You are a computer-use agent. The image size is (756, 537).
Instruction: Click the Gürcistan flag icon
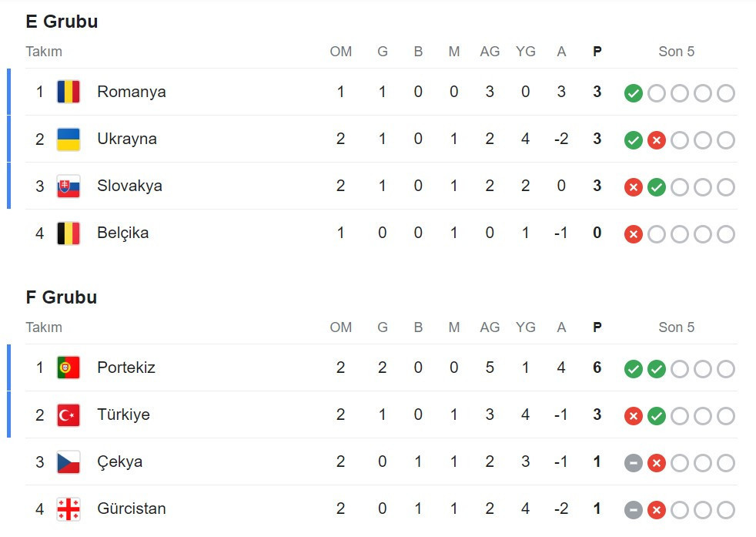[68, 508]
